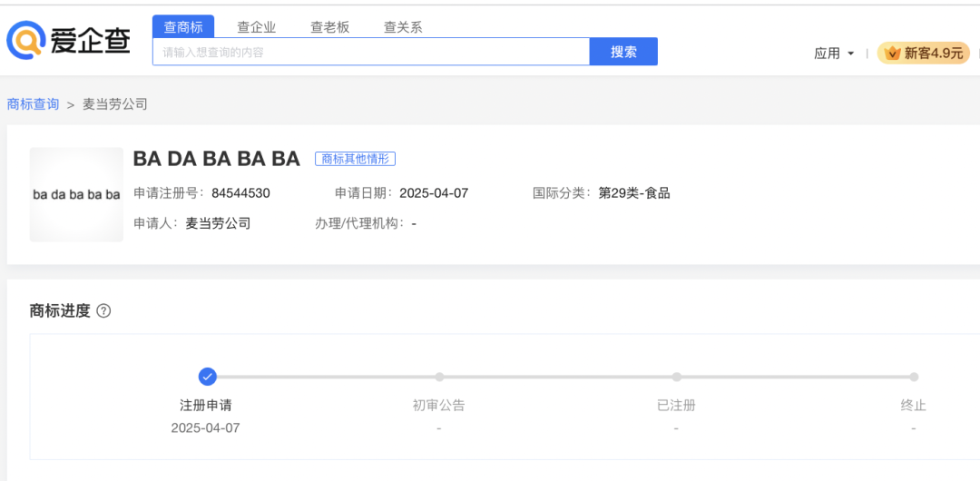Click application date 2025-04-07 in details
Viewport: 980px width, 481px height.
click(x=434, y=193)
